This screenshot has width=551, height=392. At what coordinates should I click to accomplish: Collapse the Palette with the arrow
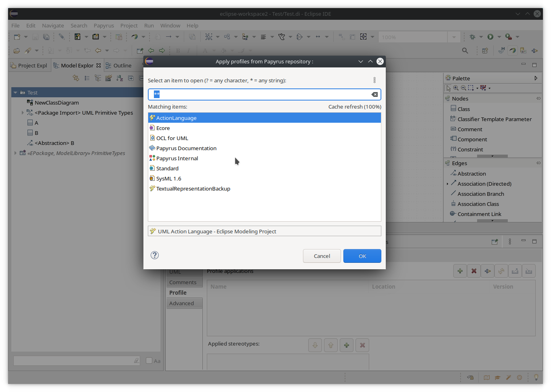(x=536, y=78)
